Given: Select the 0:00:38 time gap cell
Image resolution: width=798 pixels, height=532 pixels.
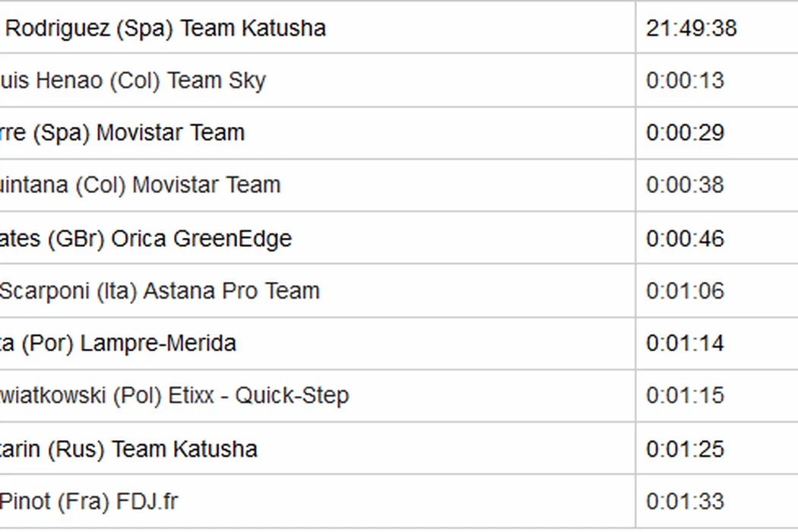Looking at the screenshot, I should pos(685,185).
